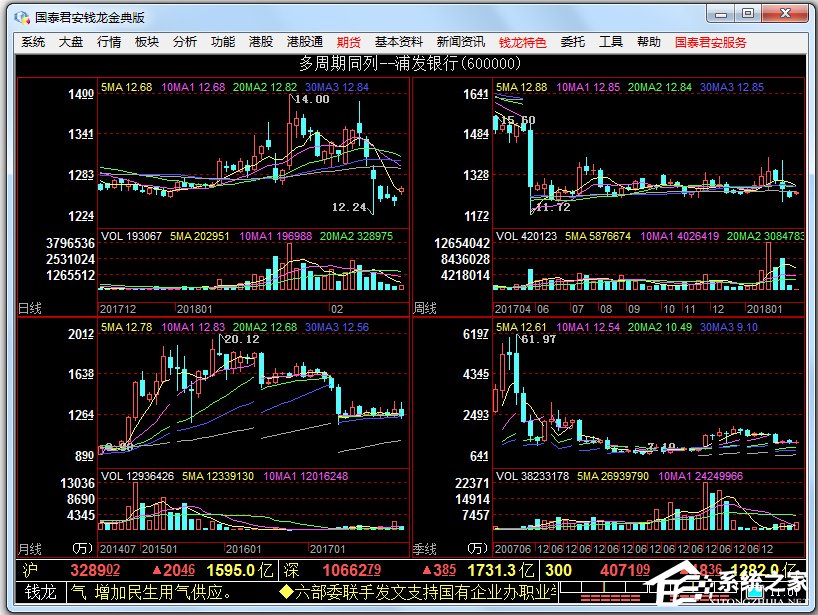Select the 周线 weekly chart label
Viewport: 818px width, 615px height.
[425, 308]
